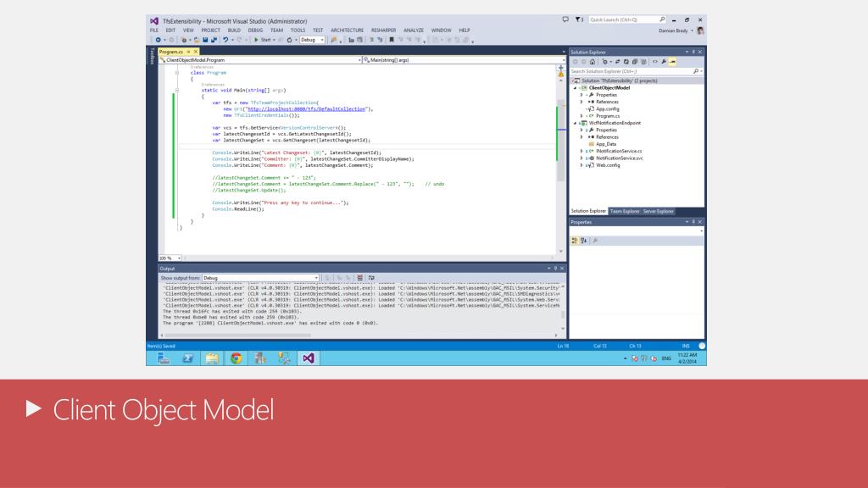Collapse the Main method outlining region
Image resolution: width=868 pixels, height=488 pixels.
click(177, 90)
